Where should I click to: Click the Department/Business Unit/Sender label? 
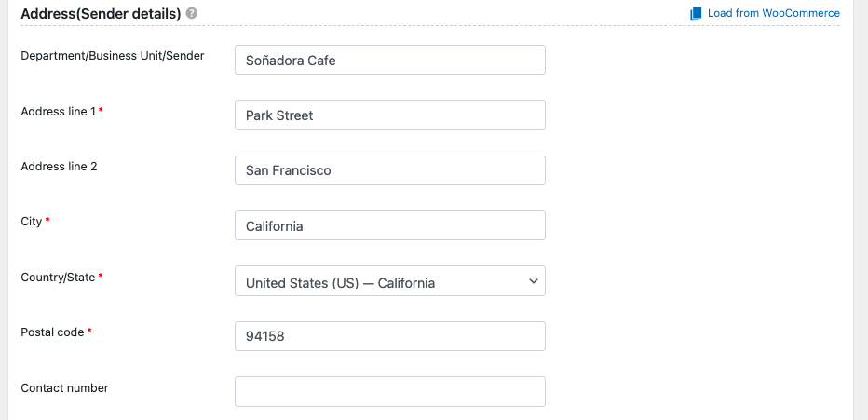(x=113, y=56)
